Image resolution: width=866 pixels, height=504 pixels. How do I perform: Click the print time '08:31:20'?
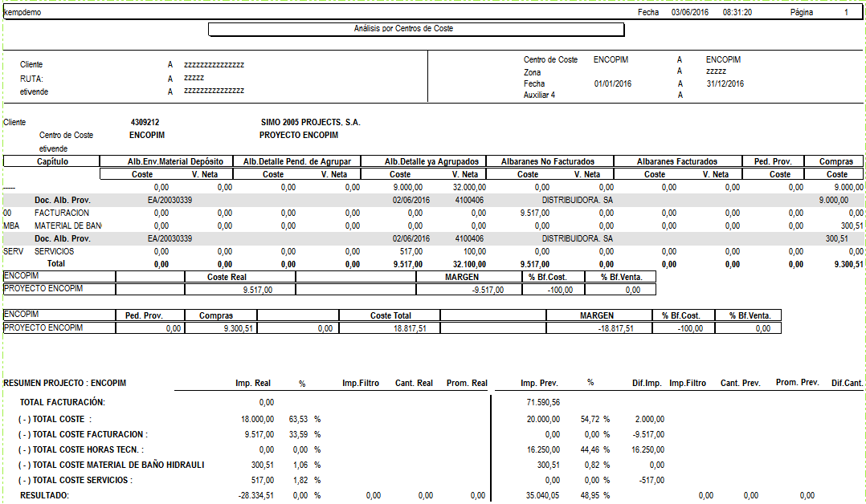click(x=737, y=12)
